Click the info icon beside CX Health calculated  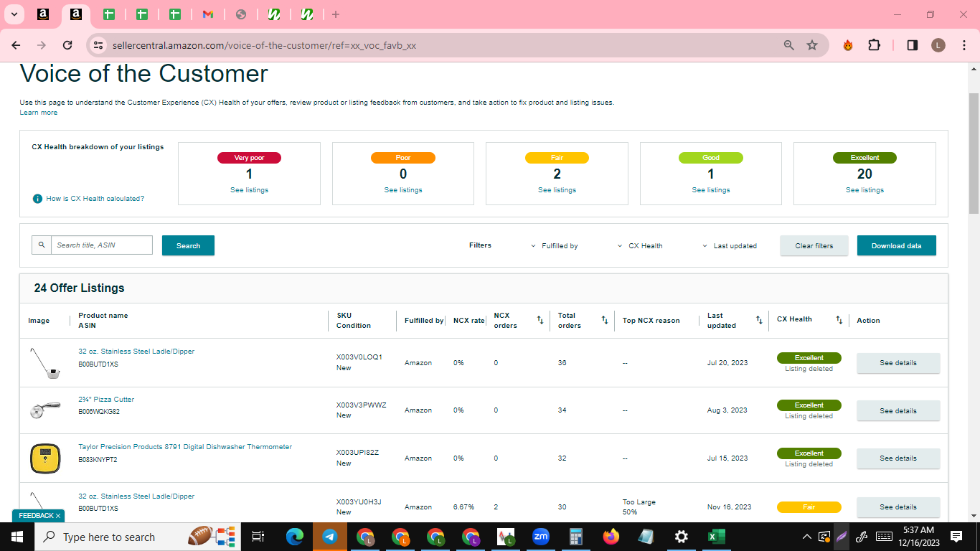point(37,199)
